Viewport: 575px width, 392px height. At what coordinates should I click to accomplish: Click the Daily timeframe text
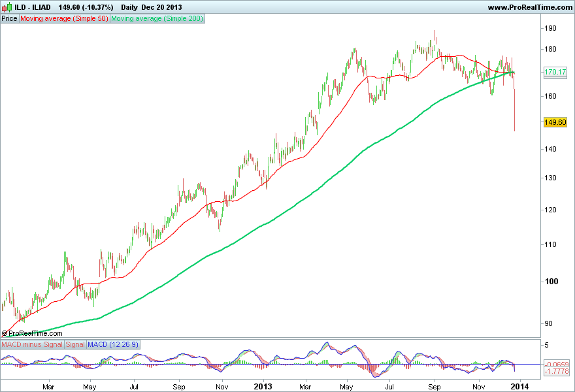[129, 7]
